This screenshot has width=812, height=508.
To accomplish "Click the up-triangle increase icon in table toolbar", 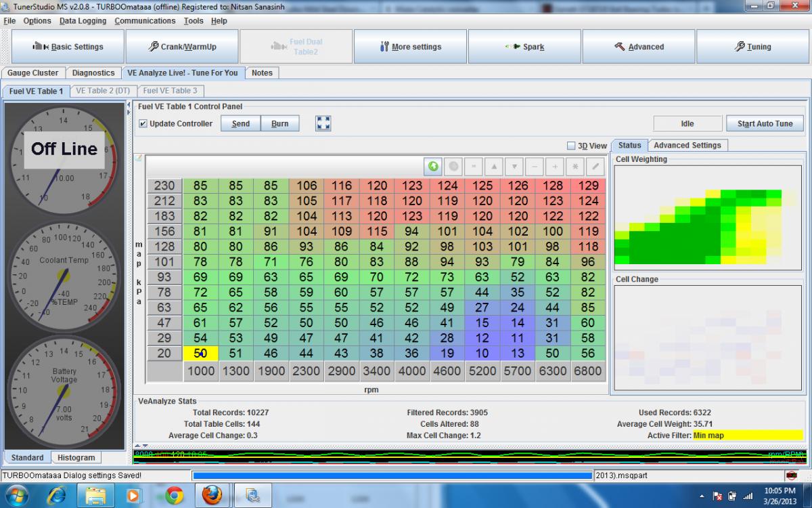I will (494, 166).
